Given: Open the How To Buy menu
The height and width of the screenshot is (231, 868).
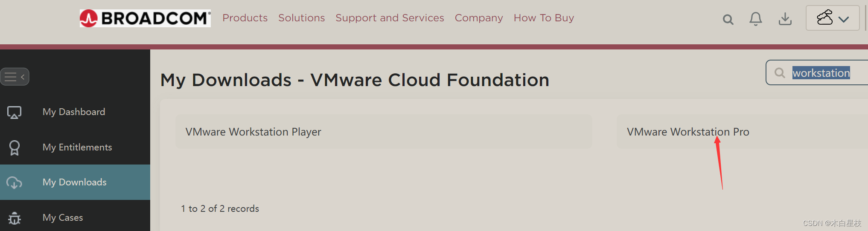Looking at the screenshot, I should tap(544, 18).
